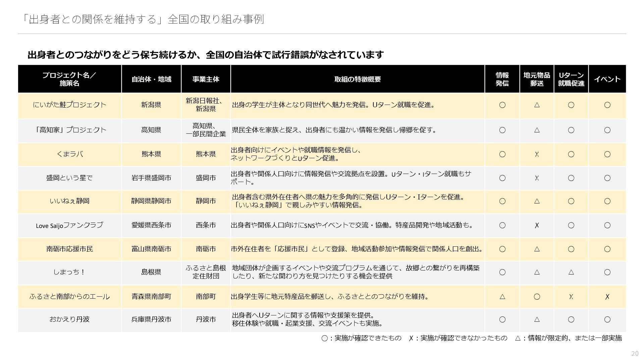Viewport: 644px width, 362px height.
Task: Select the 南砺市応援市民 description cell
Action: pos(358,249)
